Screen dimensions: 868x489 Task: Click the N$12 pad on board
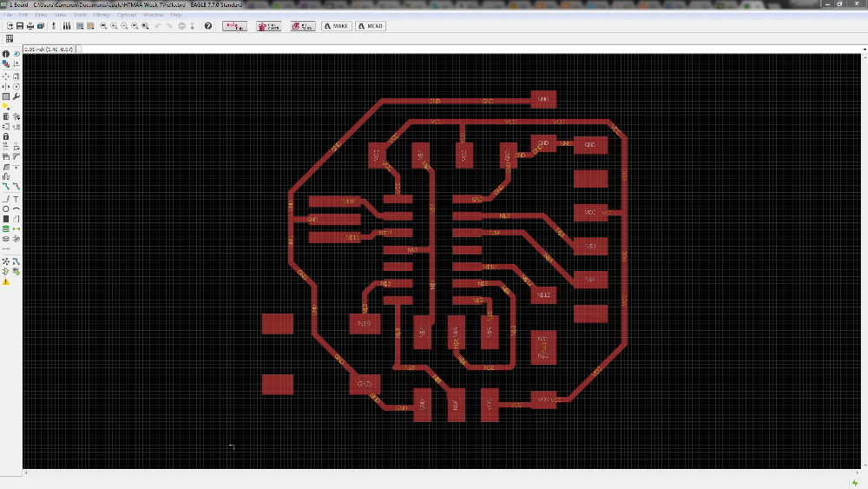pos(543,295)
